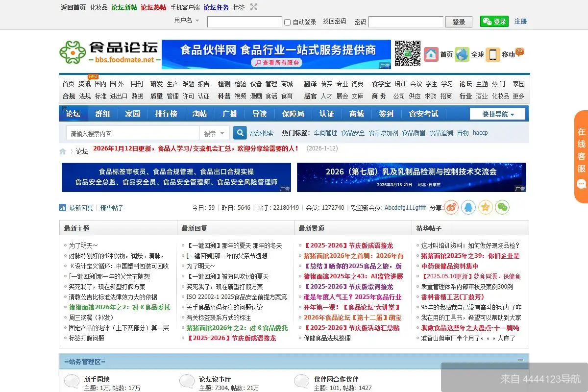Switch to the 群组 tab
The image size is (588, 392).
102,114
